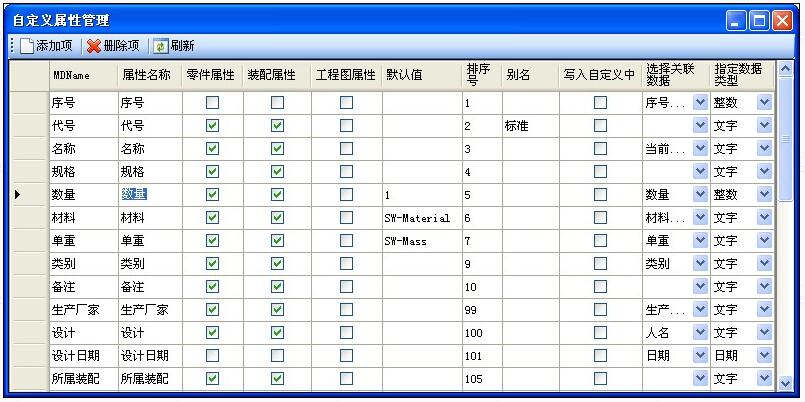Click the red X 删除项 icon

(x=94, y=46)
